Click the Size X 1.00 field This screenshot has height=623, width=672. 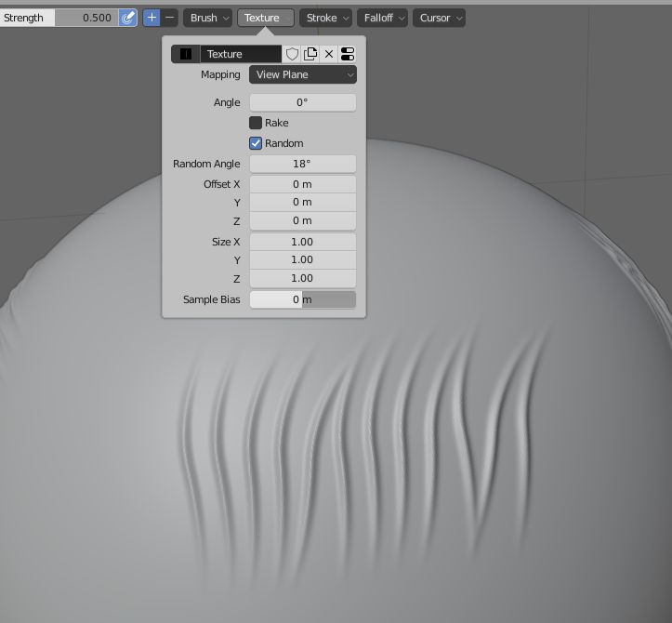(x=303, y=242)
